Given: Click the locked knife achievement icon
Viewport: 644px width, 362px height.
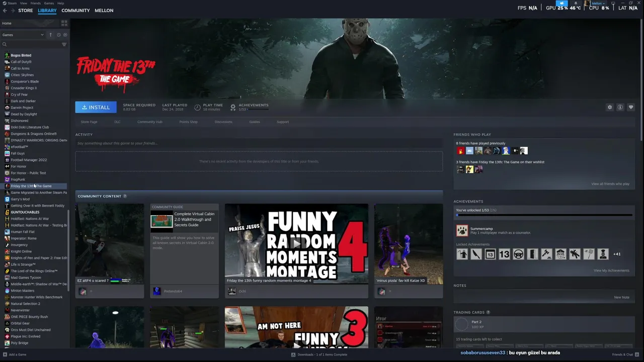Looking at the screenshot, I should [x=476, y=254].
